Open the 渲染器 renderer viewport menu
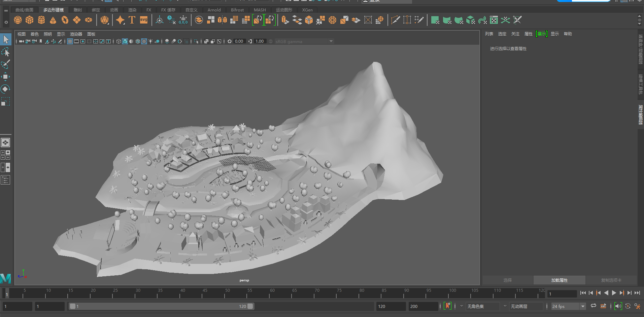 (76, 34)
